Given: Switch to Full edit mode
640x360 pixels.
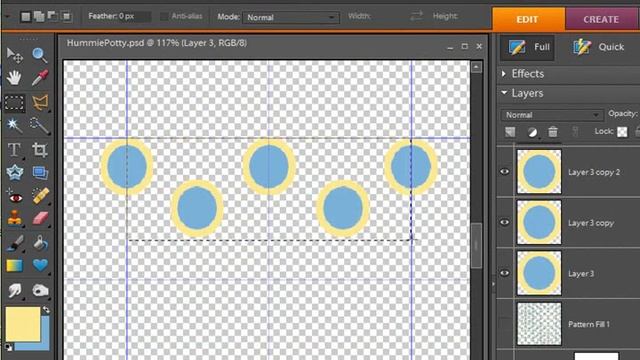Looking at the screenshot, I should (x=528, y=47).
